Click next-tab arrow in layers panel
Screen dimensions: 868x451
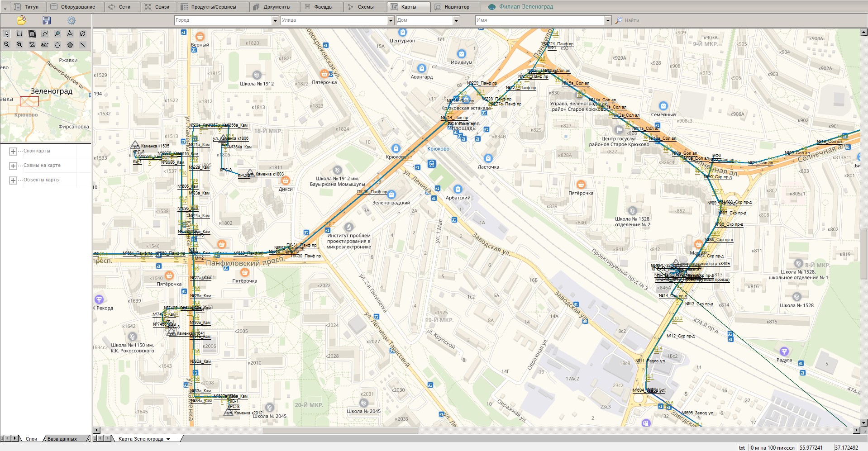tap(15, 438)
